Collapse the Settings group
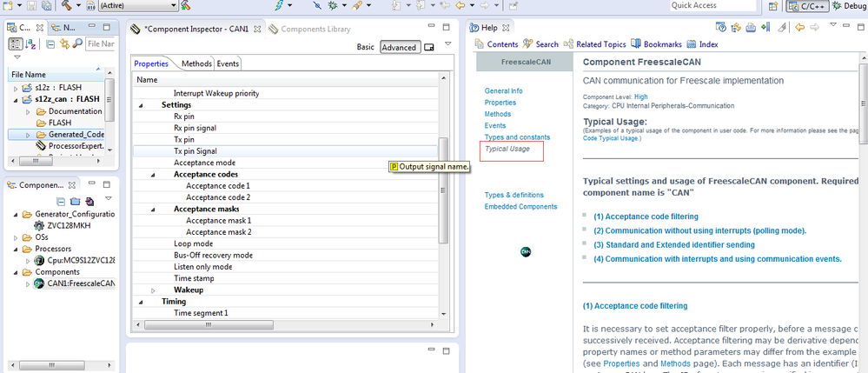Viewport: 868px width, 373px height. click(x=140, y=104)
